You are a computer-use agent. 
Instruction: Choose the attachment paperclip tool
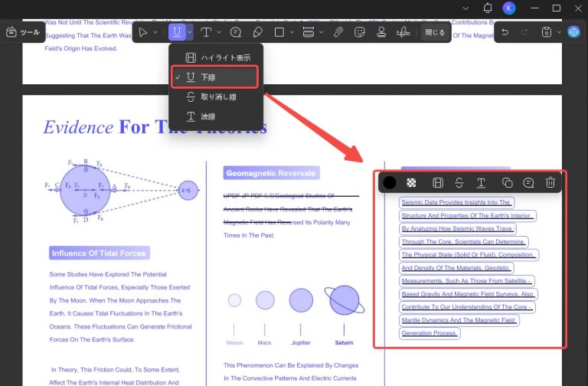point(338,32)
